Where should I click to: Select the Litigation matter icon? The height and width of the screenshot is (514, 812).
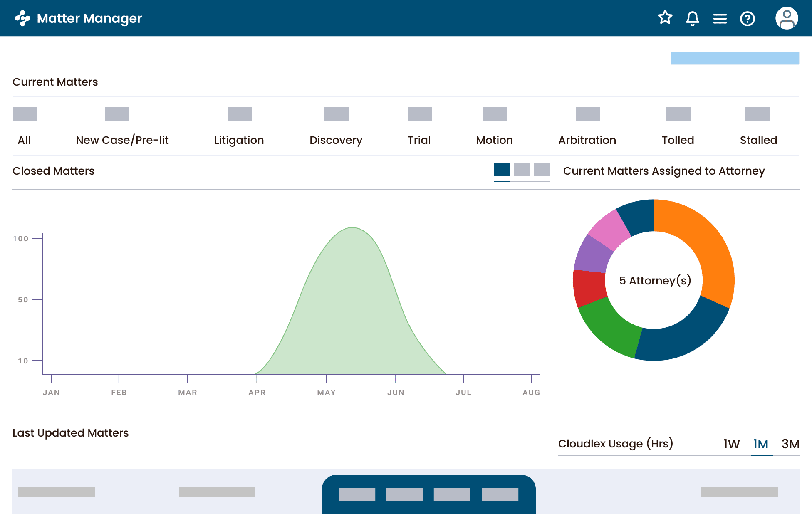(240, 114)
